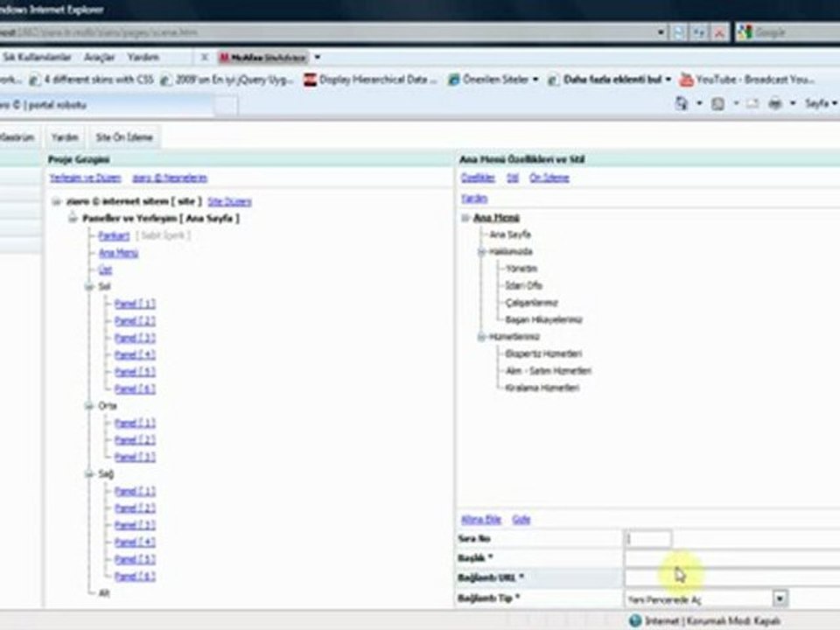This screenshot has width=840, height=630.
Task: Click the Bağlantı URL input field
Action: point(732,577)
